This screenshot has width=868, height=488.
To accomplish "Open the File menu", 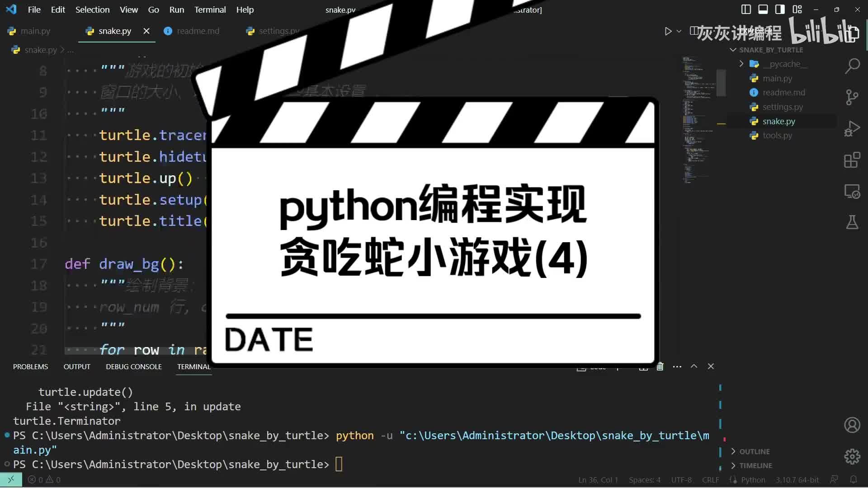I will point(34,9).
